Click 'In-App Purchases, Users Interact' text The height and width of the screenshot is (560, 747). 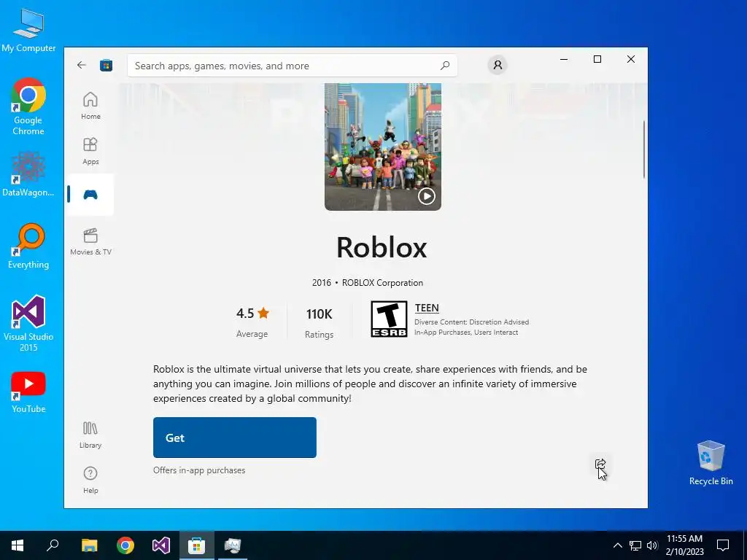point(466,332)
